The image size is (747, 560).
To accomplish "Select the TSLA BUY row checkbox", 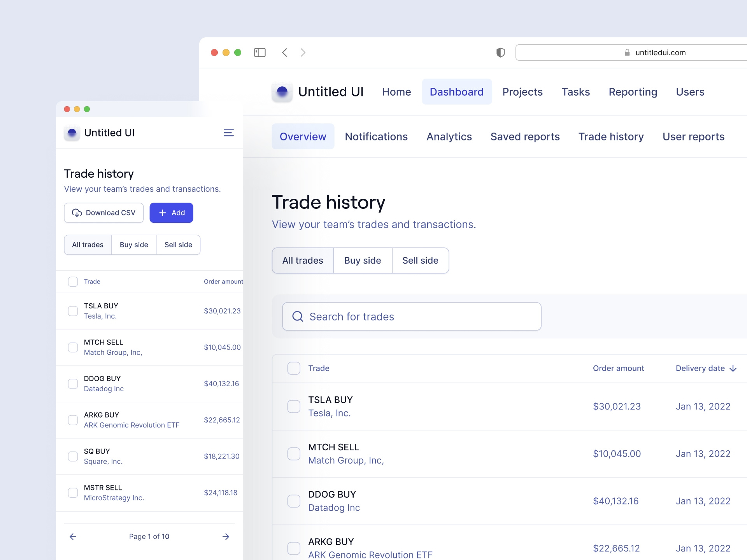I will coord(294,406).
